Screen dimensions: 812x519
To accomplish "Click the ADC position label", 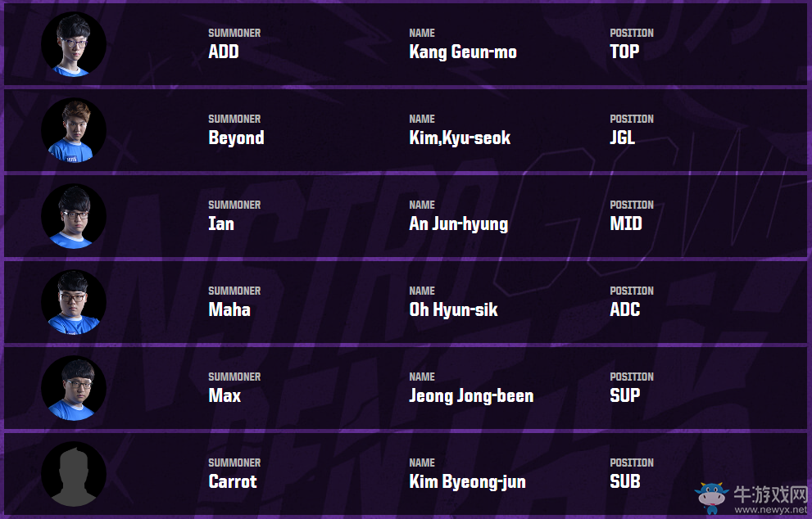I will 625,310.
